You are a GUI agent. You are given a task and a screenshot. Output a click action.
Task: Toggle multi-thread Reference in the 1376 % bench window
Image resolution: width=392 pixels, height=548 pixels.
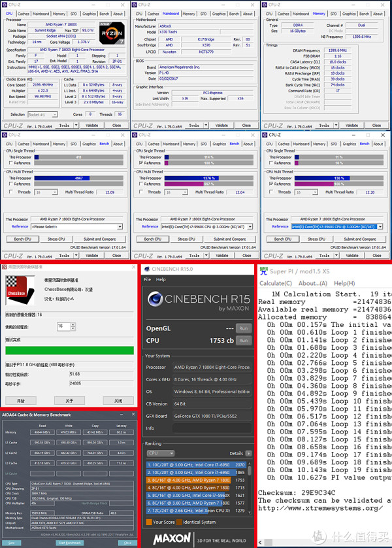tap(141, 184)
